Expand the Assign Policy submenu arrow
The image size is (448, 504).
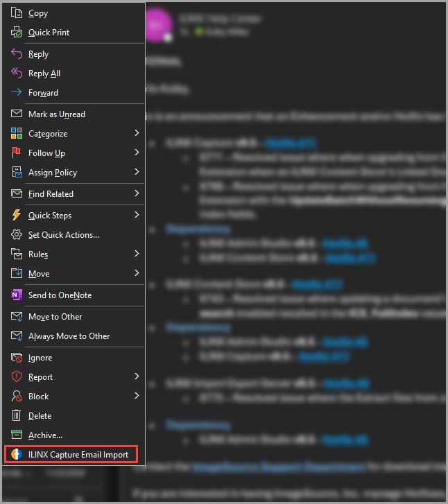click(137, 172)
